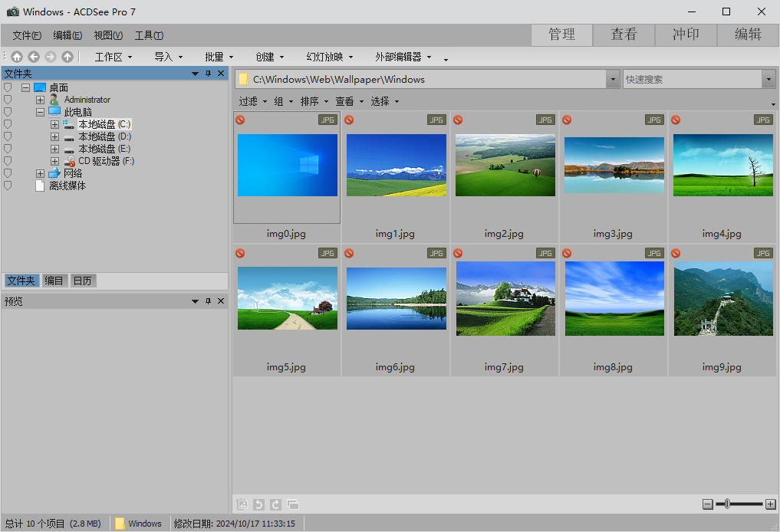Click the Windows folder icon in status bar
This screenshot has width=780, height=532.
coord(120,524)
